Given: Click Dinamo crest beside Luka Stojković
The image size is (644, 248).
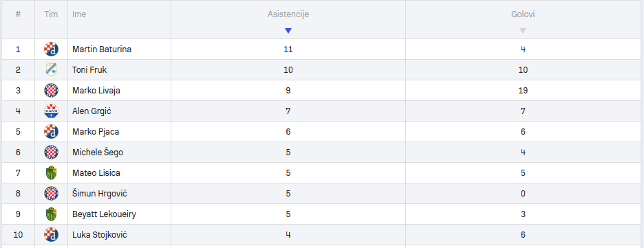Looking at the screenshot, I should tap(52, 234).
